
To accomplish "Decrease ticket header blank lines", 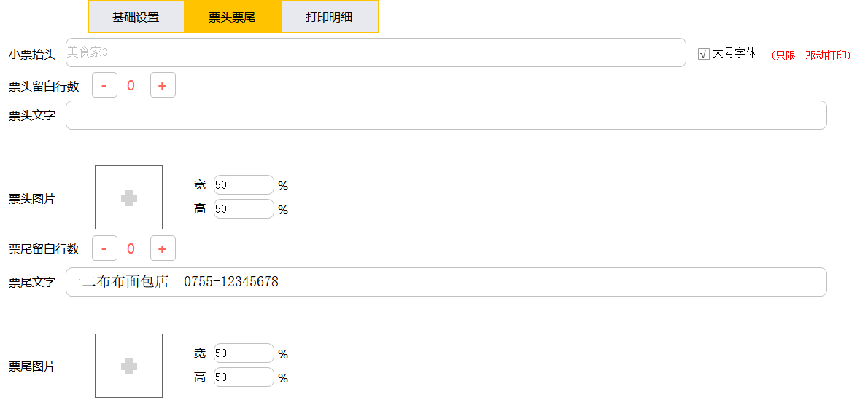I will [x=104, y=85].
